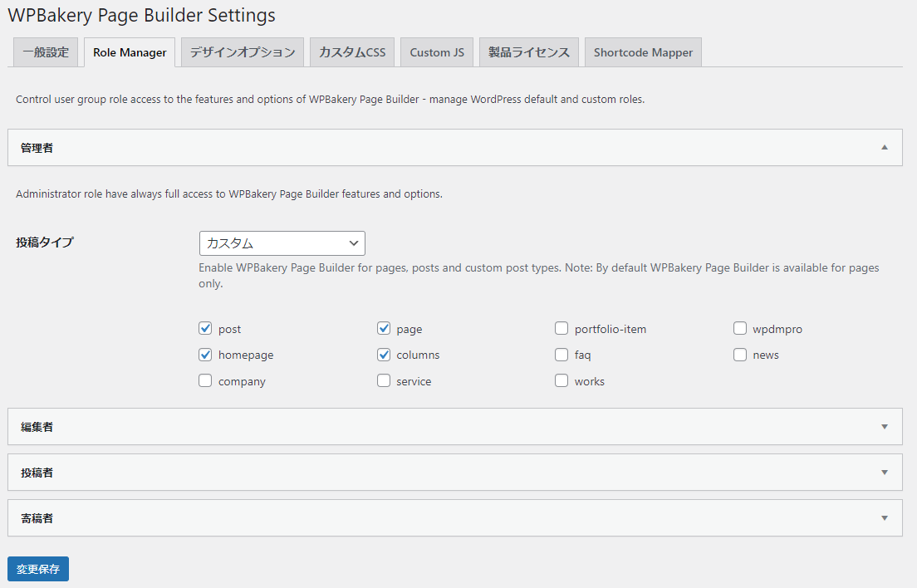Open the デザインオプション tab

pos(242,52)
